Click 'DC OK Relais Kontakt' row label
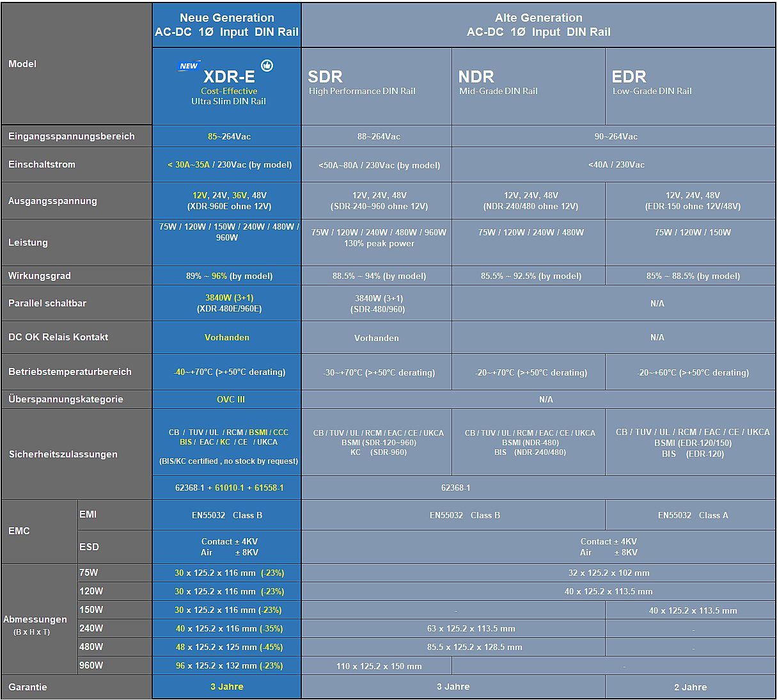This screenshot has width=777, height=700. [58, 337]
